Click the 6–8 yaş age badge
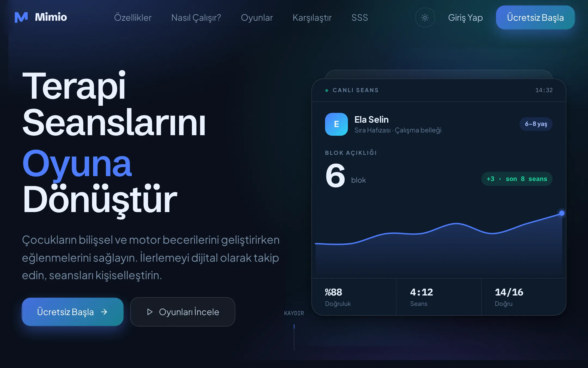This screenshot has height=368, width=588. click(x=536, y=124)
